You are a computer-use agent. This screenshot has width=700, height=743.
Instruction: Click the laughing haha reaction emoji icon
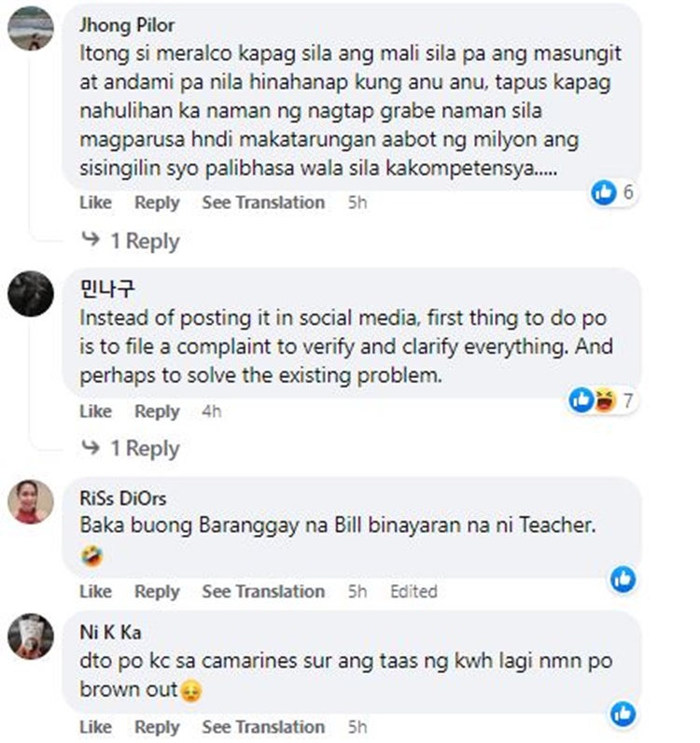(x=605, y=400)
